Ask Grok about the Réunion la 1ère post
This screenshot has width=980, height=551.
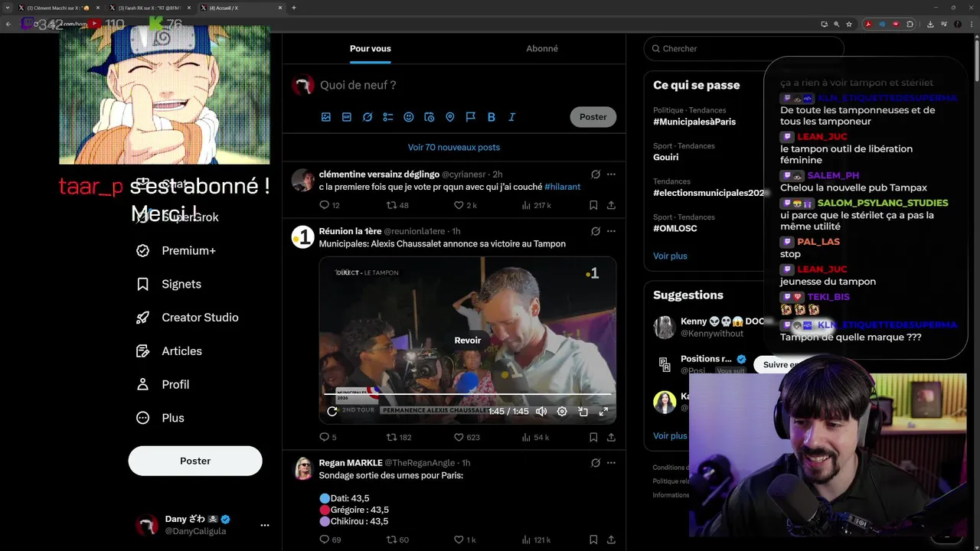pos(595,231)
